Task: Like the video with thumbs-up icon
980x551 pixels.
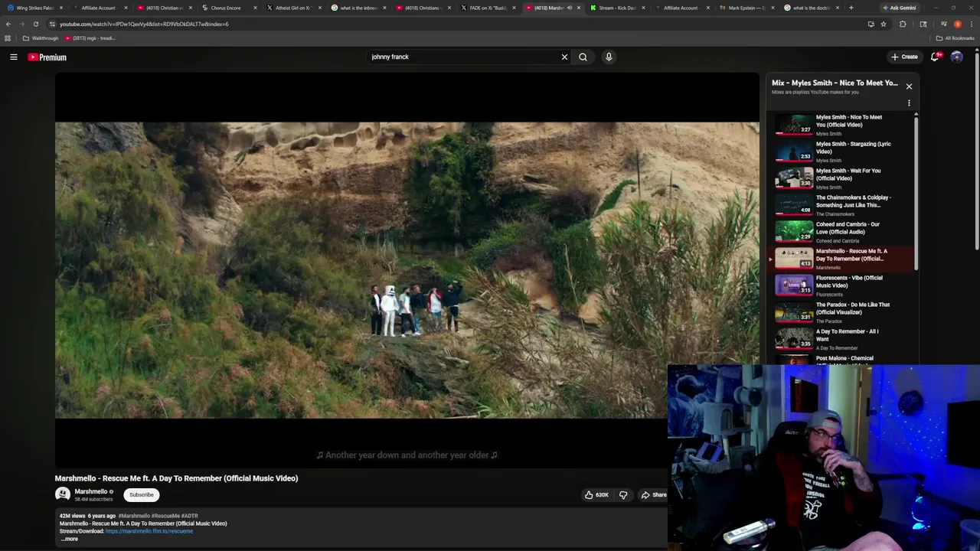Action: point(596,495)
